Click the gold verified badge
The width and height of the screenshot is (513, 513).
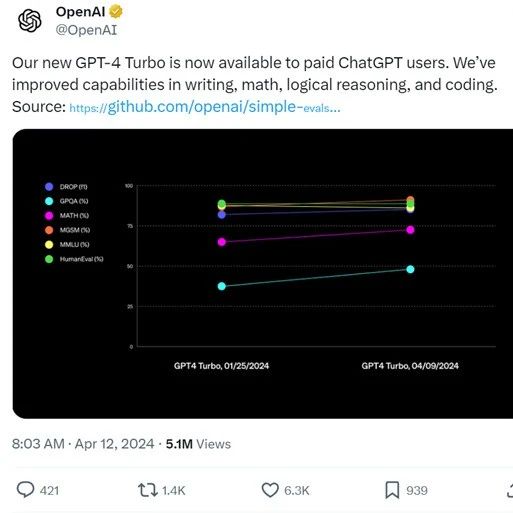[116, 12]
